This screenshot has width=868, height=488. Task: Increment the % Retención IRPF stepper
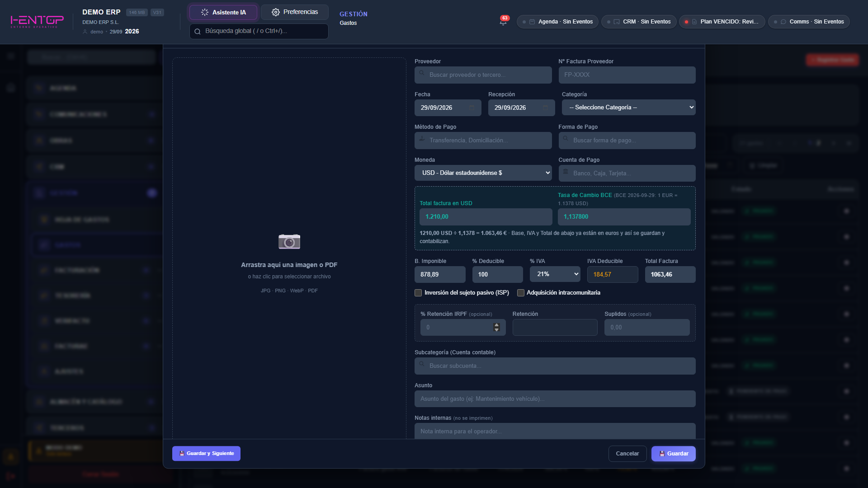tap(497, 325)
